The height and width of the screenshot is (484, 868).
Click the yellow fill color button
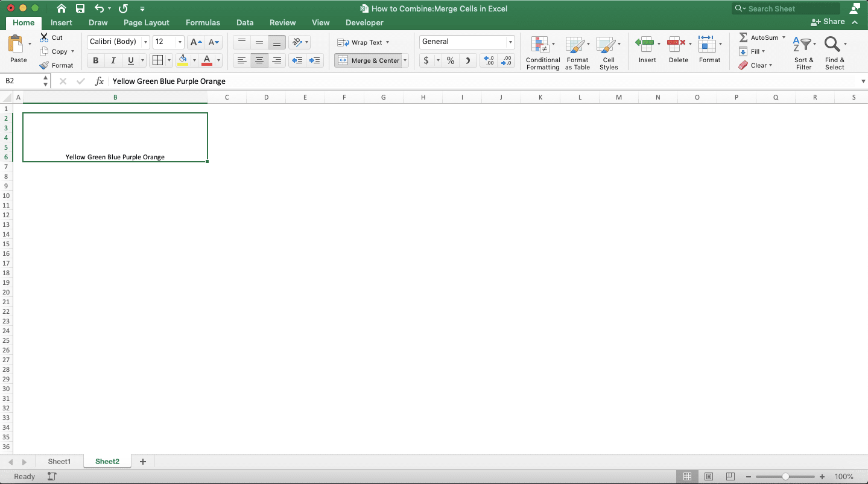[x=183, y=60]
